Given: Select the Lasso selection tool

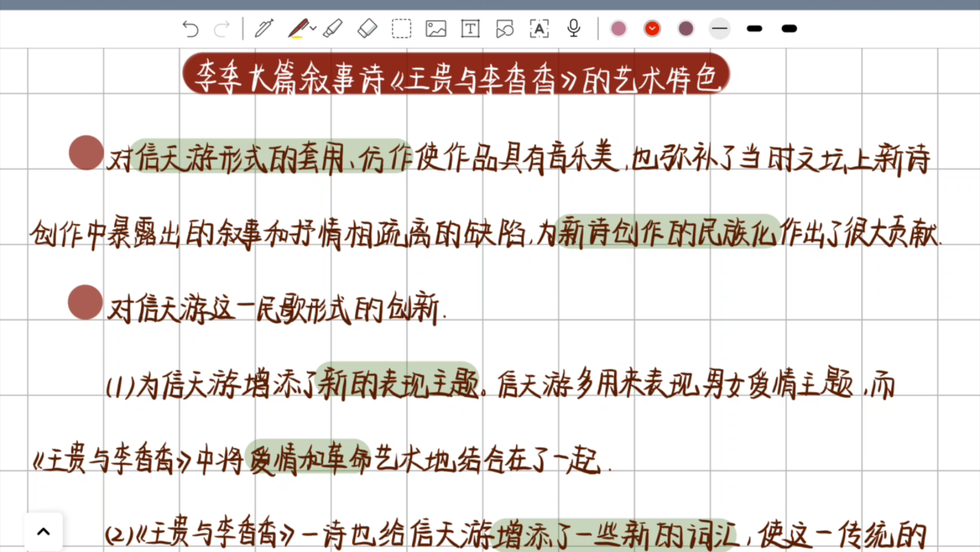Looking at the screenshot, I should [x=402, y=29].
